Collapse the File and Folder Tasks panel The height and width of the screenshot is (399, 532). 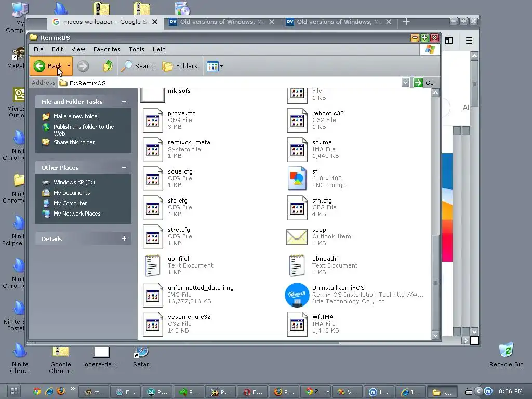point(124,101)
